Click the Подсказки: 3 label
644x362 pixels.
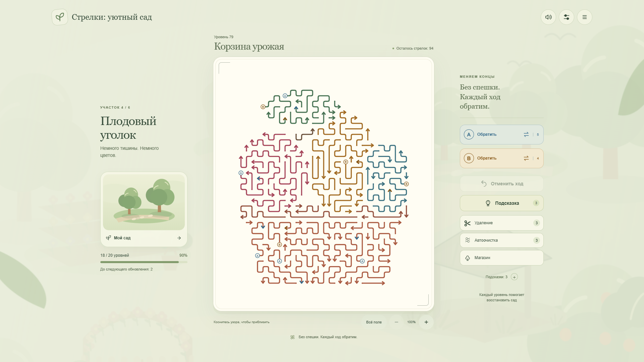click(x=496, y=277)
